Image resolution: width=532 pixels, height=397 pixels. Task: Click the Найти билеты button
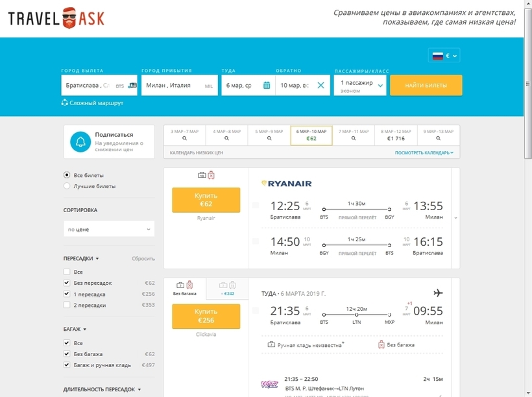(426, 85)
